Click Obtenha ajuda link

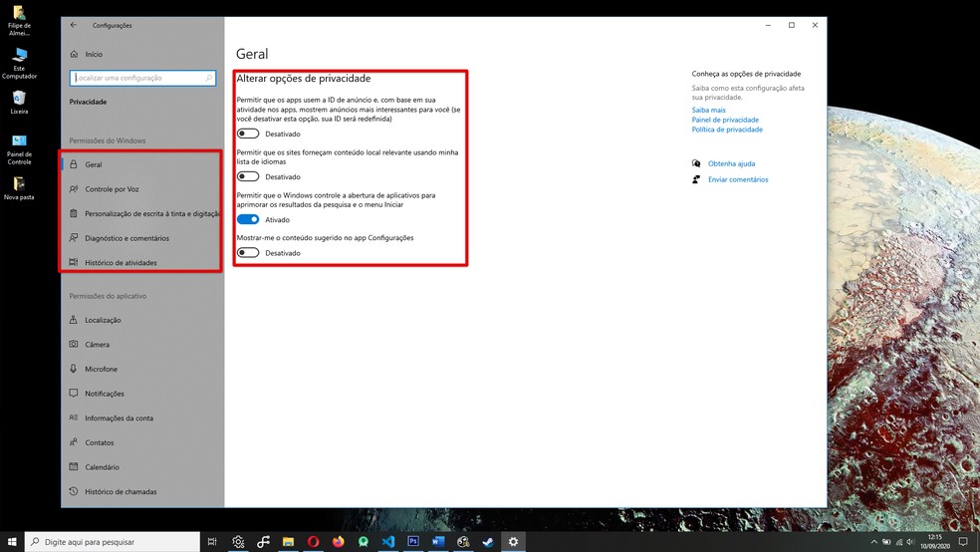coord(731,163)
